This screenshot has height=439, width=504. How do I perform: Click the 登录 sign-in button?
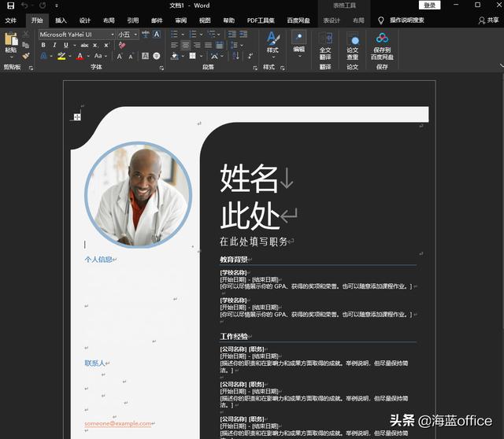pyautogui.click(x=429, y=6)
